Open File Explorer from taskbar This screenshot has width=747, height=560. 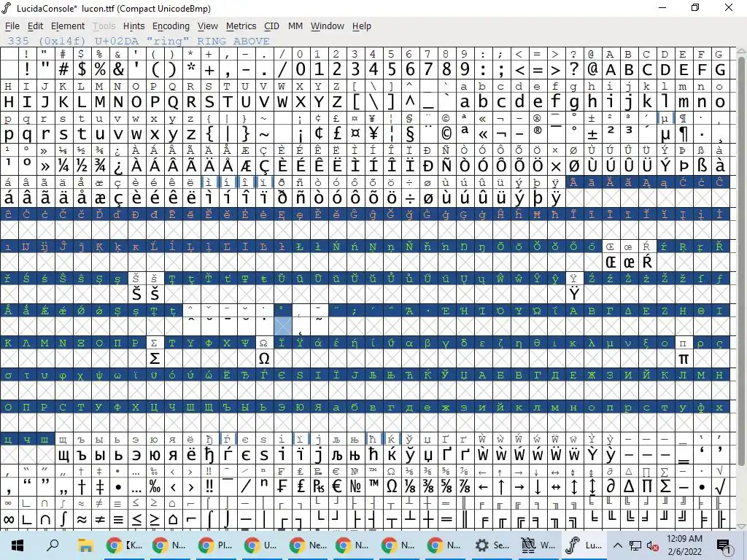pos(85,545)
